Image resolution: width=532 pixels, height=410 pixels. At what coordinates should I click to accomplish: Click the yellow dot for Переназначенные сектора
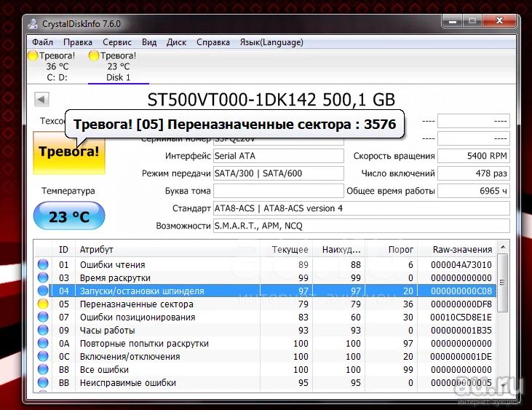(x=43, y=304)
